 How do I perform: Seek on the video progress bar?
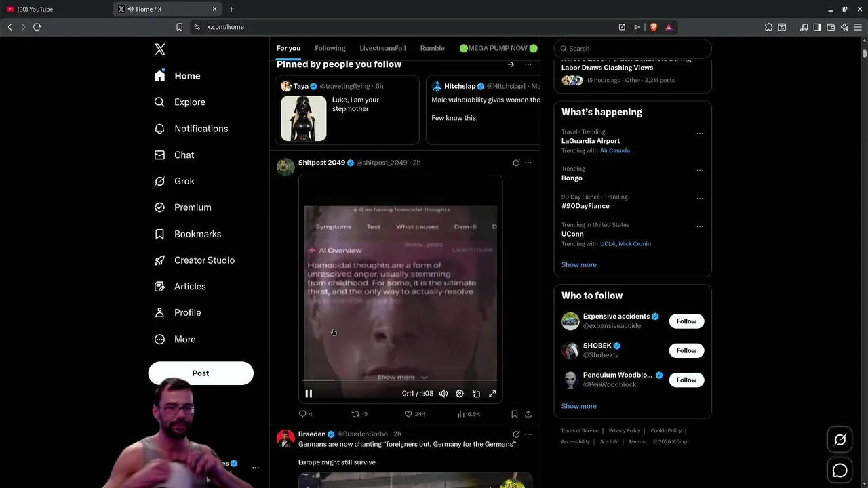(x=401, y=380)
